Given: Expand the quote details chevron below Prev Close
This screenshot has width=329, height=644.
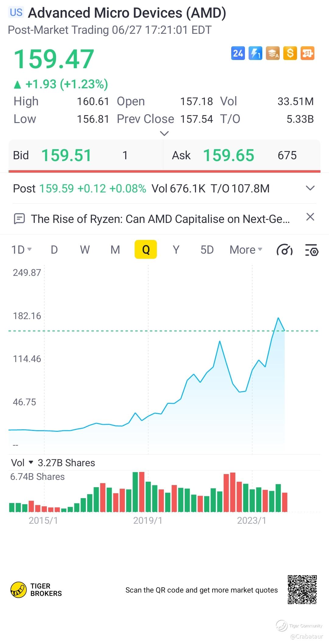Looking at the screenshot, I should (164, 133).
